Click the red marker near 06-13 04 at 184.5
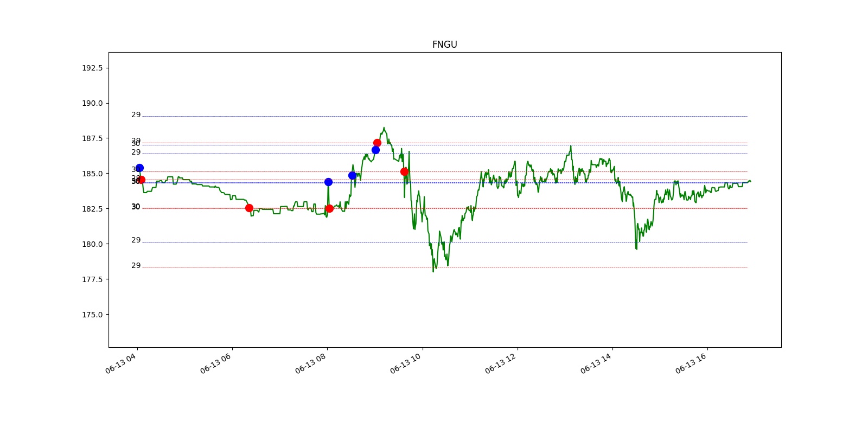 point(141,180)
